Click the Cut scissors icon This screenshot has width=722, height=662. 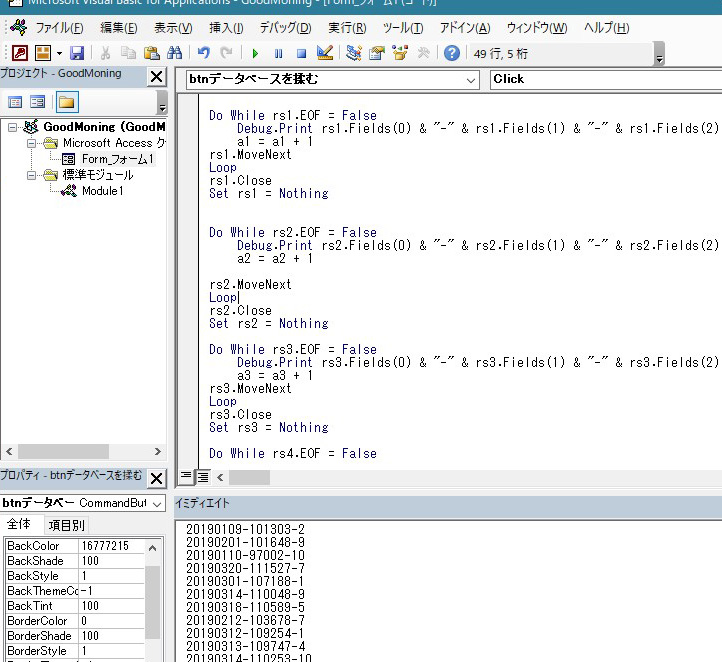pyautogui.click(x=105, y=53)
